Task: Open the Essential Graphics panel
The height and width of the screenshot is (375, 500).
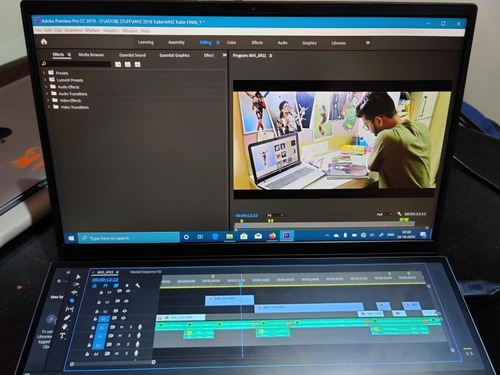Action: (174, 55)
